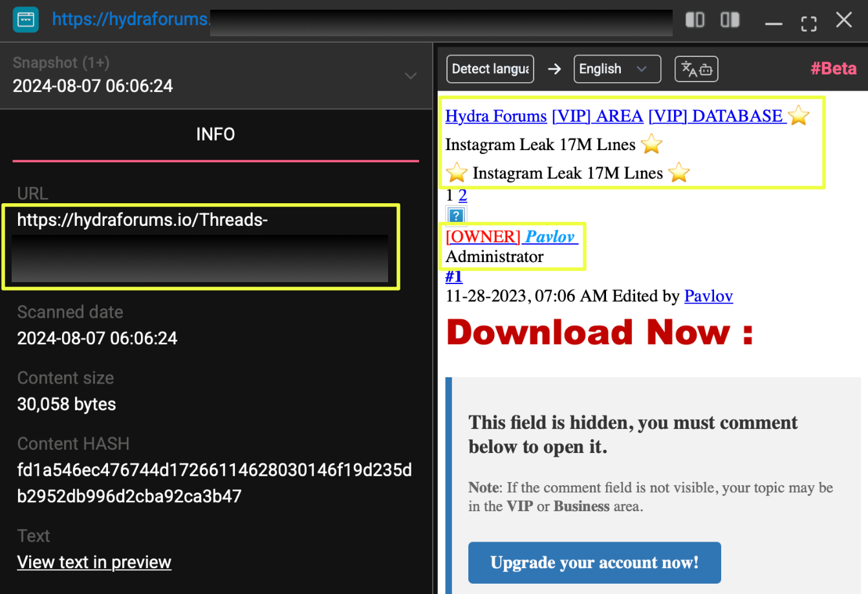Expand the Snapshot date dropdown chevron
868x594 pixels.
tap(410, 76)
